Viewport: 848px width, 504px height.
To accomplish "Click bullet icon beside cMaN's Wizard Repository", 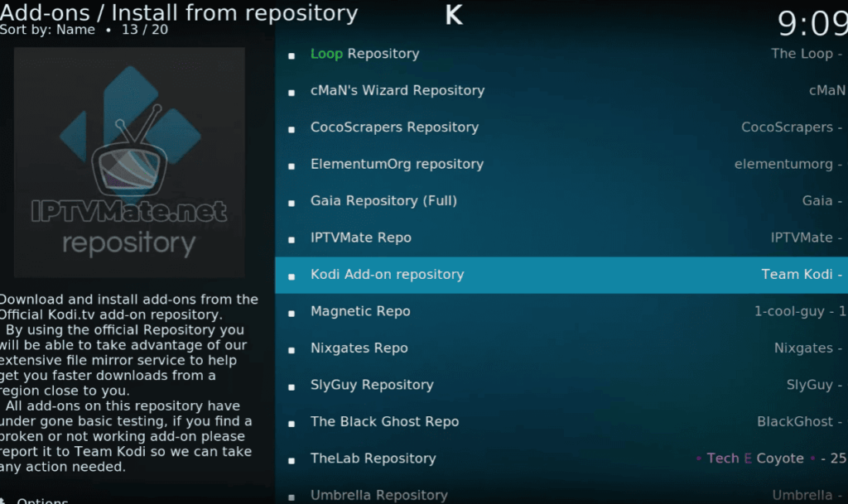I will (x=291, y=93).
